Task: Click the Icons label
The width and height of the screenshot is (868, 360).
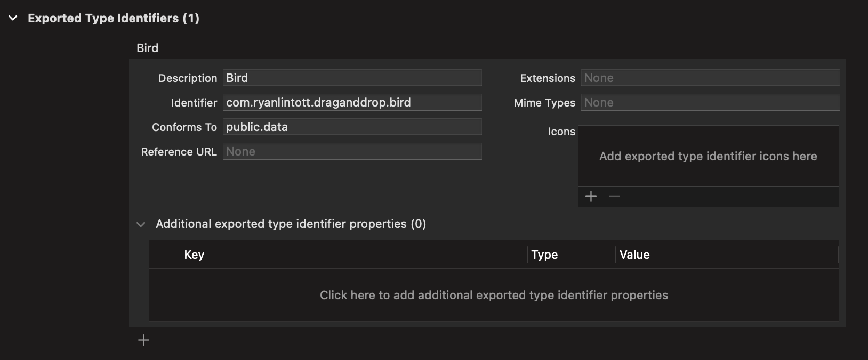Action: click(561, 132)
